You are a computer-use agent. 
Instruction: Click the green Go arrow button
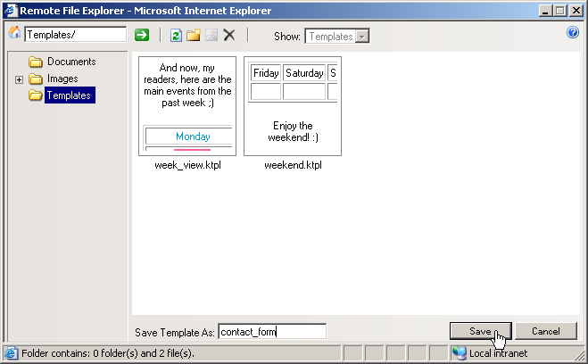pos(141,35)
